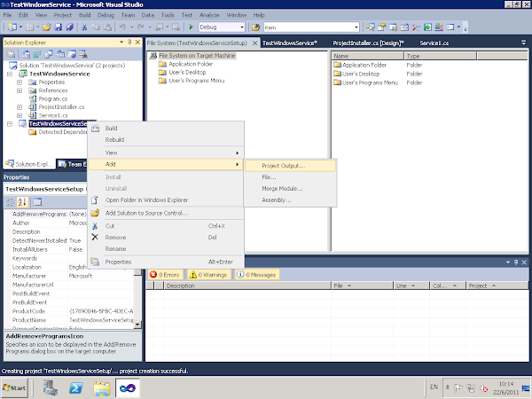
Task: Open File Types Editor icon in Solution Explorer
Action: coord(49,54)
